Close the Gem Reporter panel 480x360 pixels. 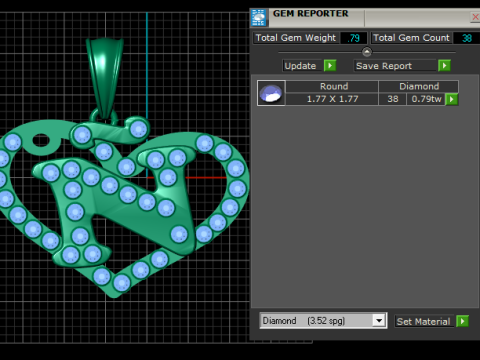pyautogui.click(x=475, y=17)
